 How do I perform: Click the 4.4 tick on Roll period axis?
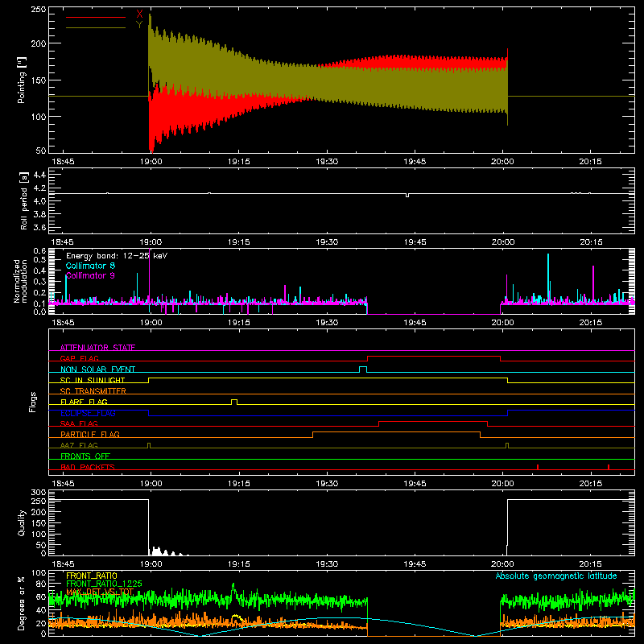pos(39,175)
